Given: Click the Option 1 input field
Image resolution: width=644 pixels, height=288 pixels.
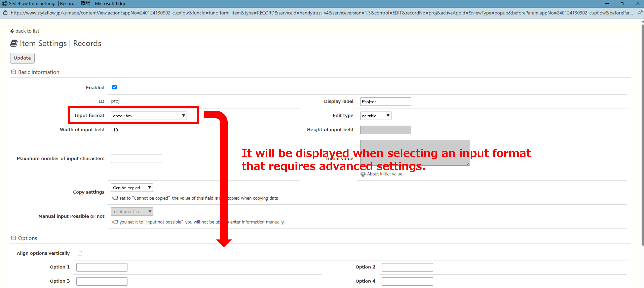Looking at the screenshot, I should click(x=102, y=267).
